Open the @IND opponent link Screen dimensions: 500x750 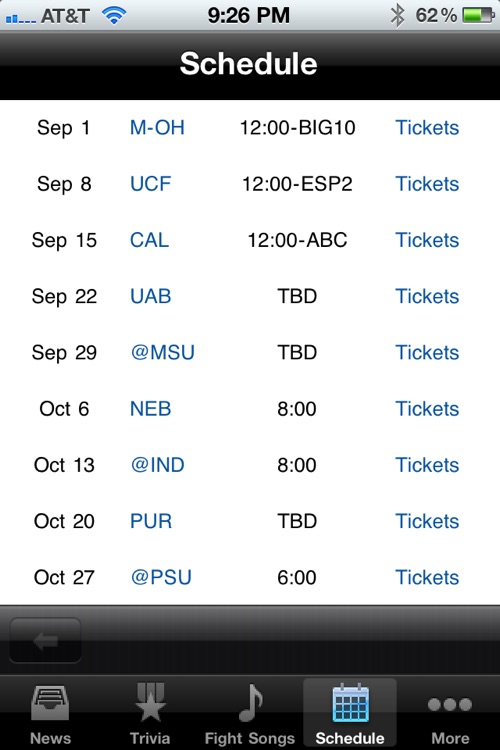click(x=157, y=465)
